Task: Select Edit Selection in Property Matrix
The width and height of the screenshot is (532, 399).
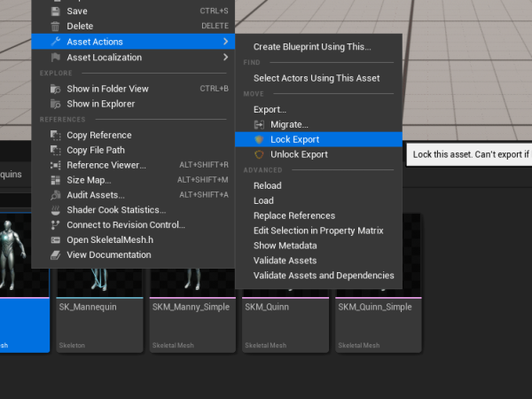Action: click(x=317, y=231)
